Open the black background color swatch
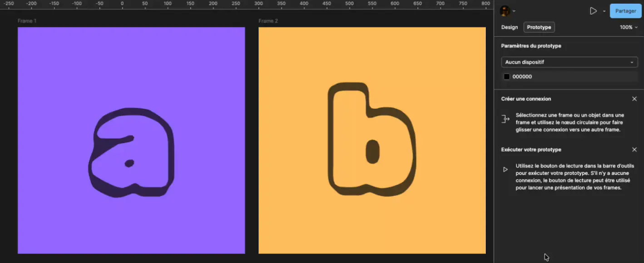 [x=507, y=77]
